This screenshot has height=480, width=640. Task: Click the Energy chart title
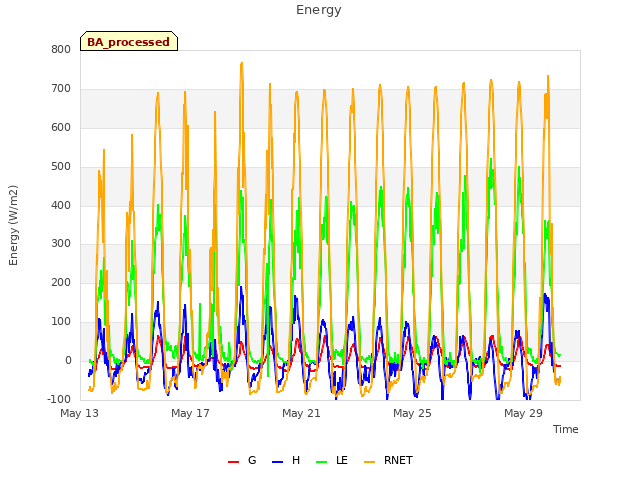pyautogui.click(x=319, y=10)
